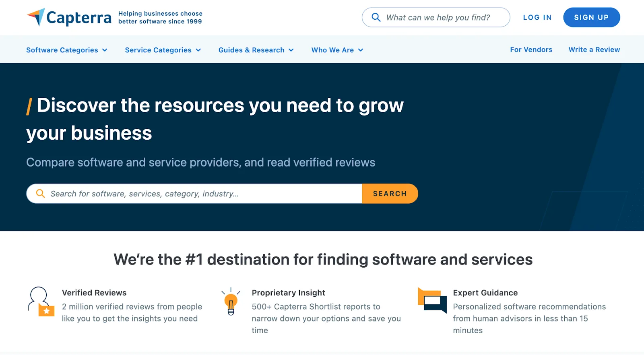This screenshot has height=355, width=644.
Task: Click the Capterra logo in header
Action: [x=69, y=17]
